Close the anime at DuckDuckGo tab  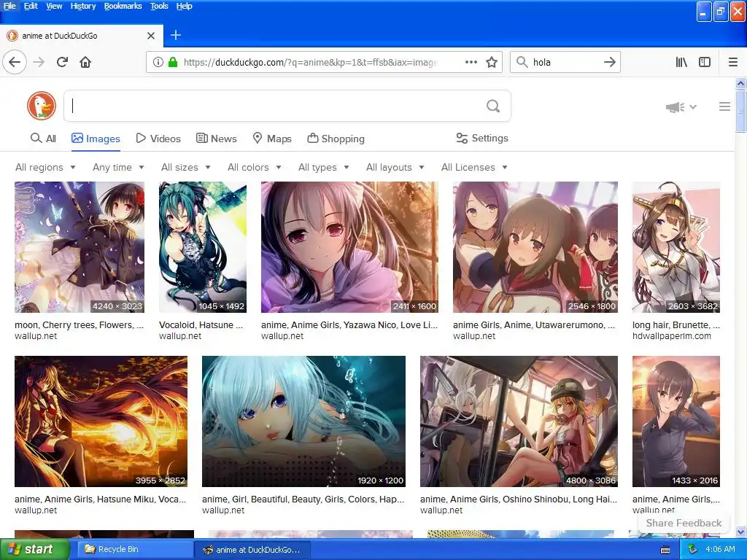point(150,36)
